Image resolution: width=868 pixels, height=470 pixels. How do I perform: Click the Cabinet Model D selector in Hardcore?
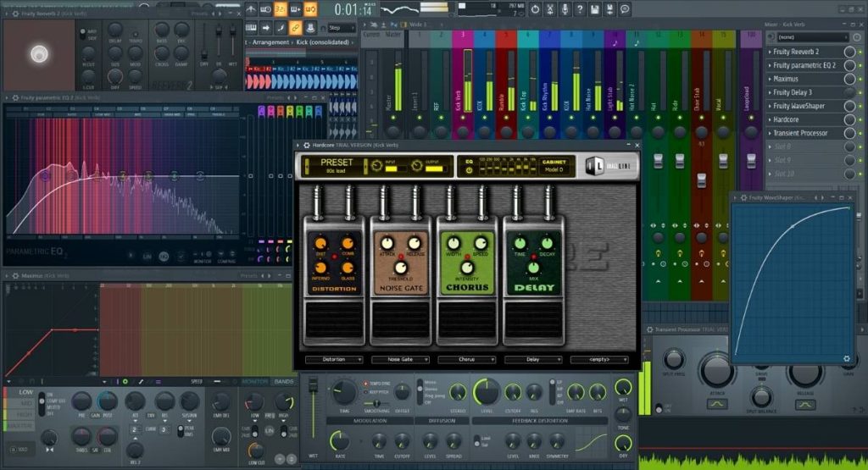554,166
